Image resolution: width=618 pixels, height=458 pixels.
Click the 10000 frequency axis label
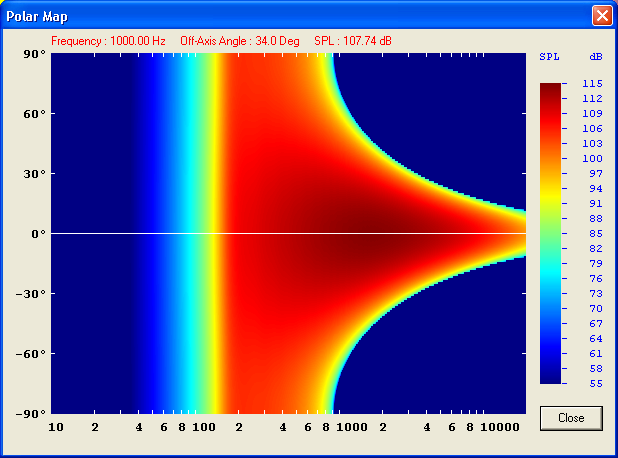pos(500,427)
